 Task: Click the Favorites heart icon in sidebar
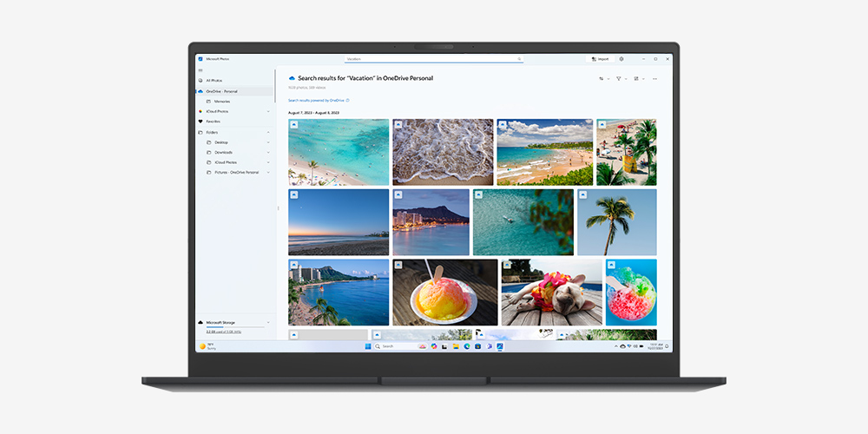201,122
